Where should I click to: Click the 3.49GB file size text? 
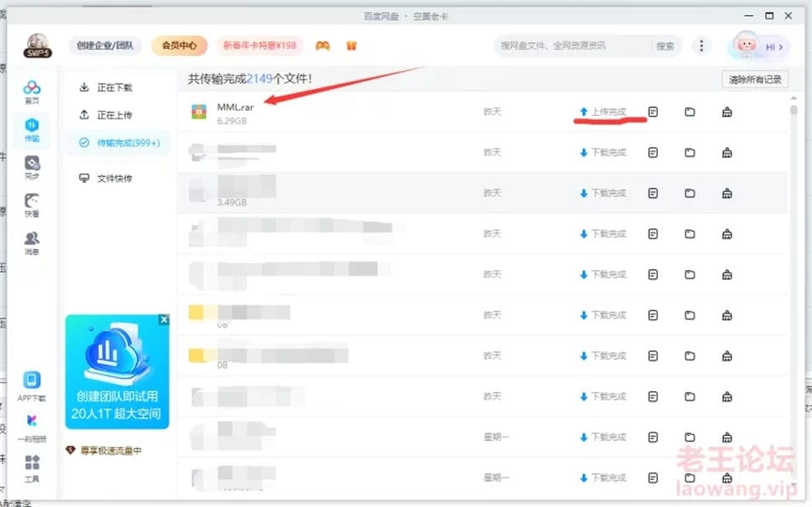pos(232,202)
